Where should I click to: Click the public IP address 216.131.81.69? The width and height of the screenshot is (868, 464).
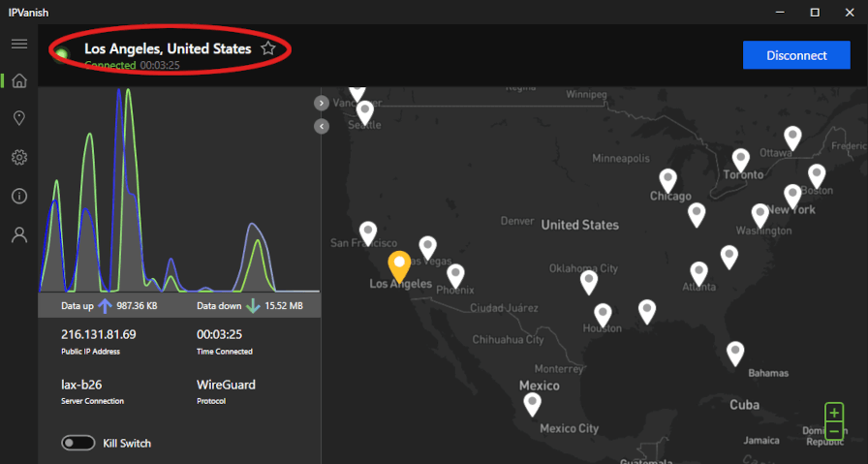(x=99, y=334)
